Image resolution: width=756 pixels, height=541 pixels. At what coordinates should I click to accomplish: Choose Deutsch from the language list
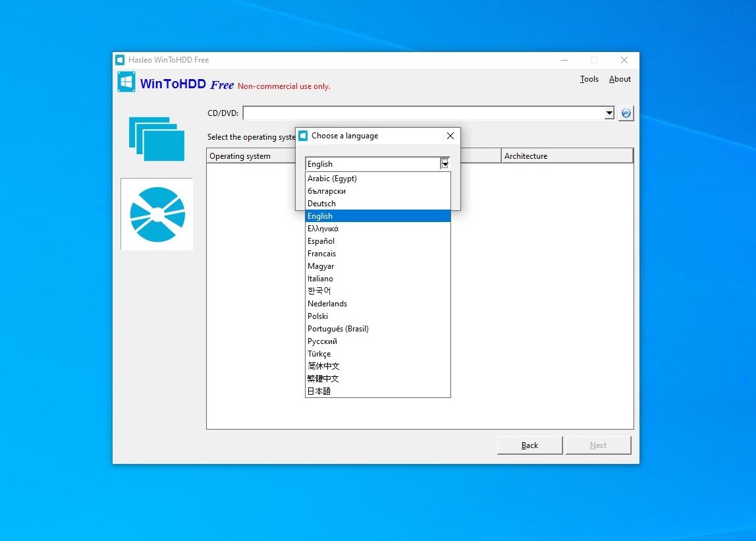[378, 204]
